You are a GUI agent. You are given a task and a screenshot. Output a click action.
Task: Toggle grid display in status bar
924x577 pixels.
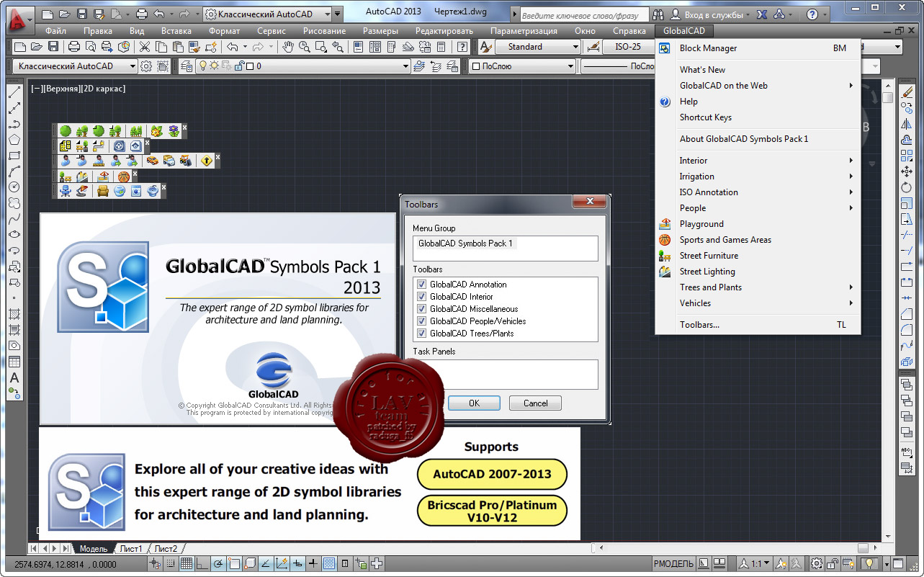[186, 563]
